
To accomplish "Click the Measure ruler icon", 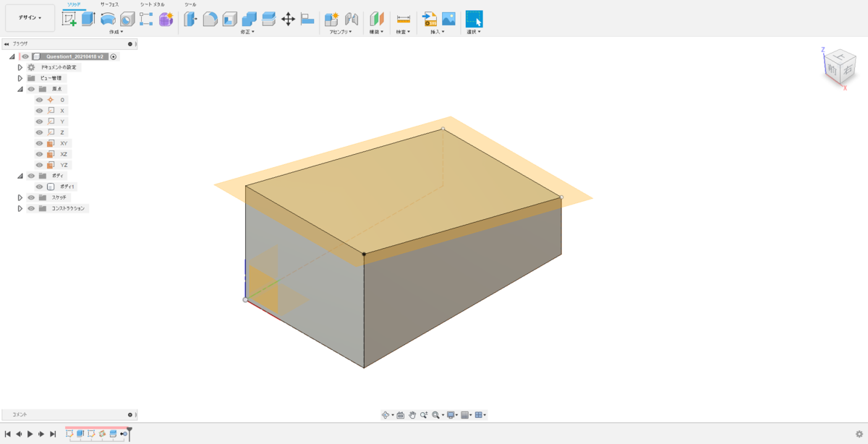I will click(404, 19).
